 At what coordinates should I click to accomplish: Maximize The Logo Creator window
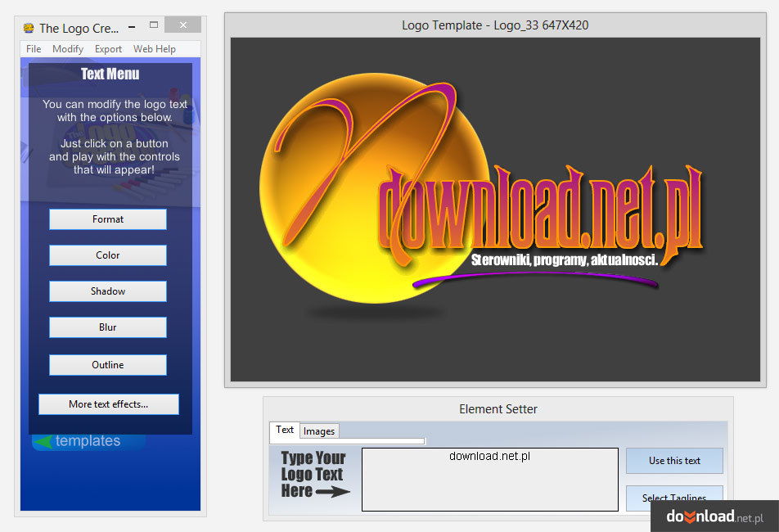[x=154, y=25]
